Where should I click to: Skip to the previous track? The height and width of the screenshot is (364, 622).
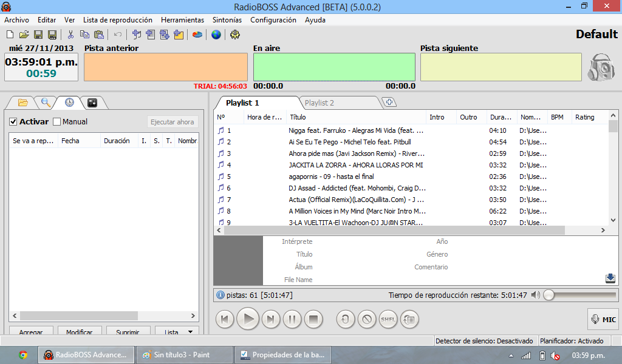(225, 319)
